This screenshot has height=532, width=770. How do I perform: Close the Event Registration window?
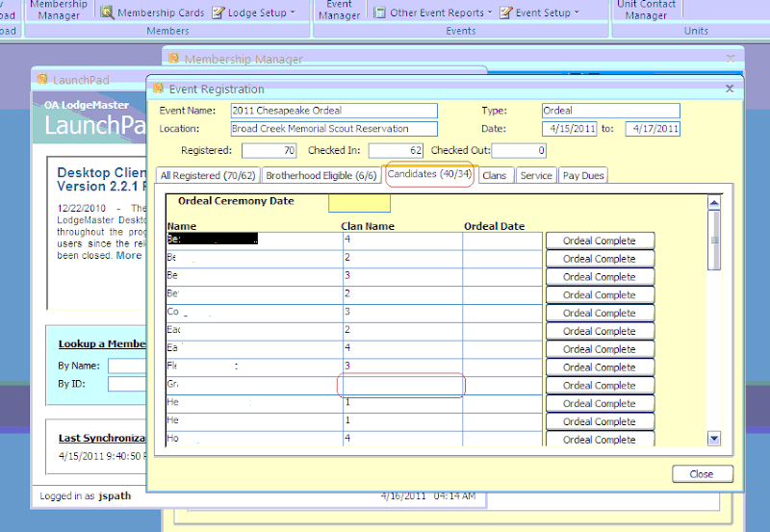click(730, 89)
